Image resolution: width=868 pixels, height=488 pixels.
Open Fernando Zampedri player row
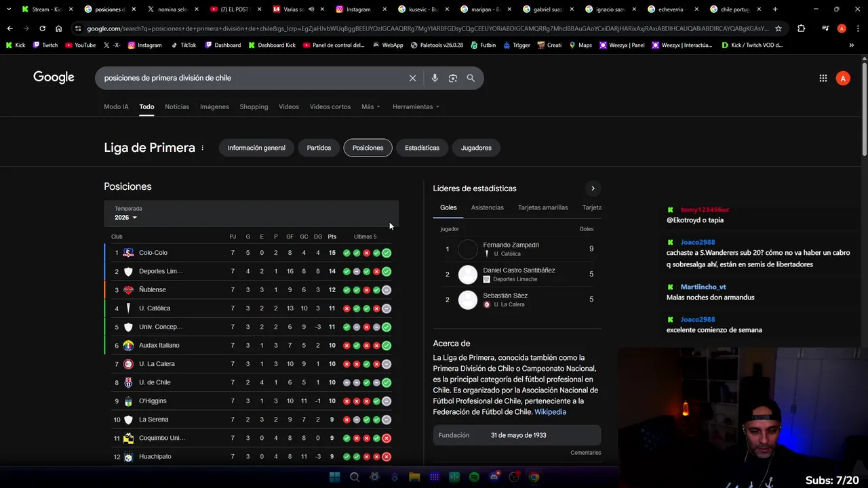[517, 249]
